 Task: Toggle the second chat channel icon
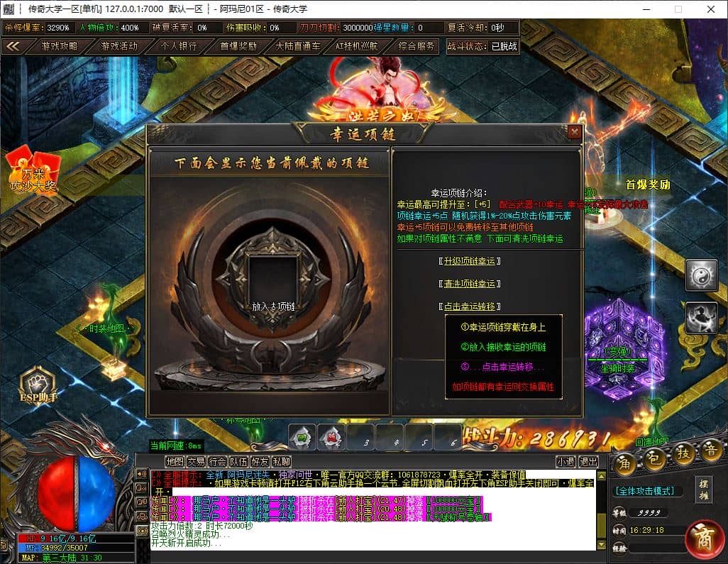(141, 488)
